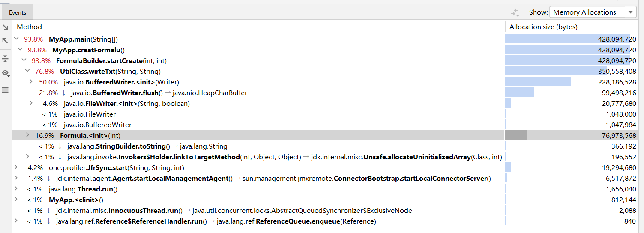The image size is (644, 233).
Task: Collapse the MyApp.main(String[]) tree node
Action: point(16,39)
